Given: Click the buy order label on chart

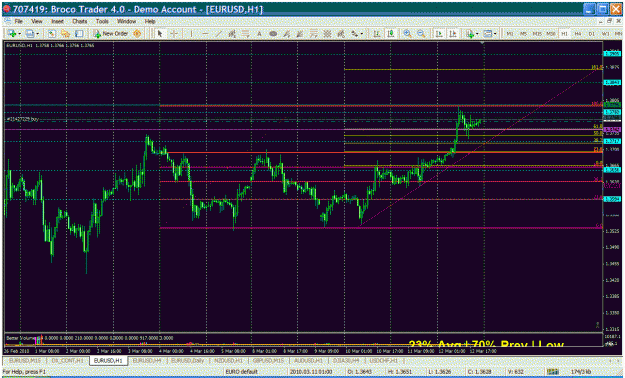Looking at the screenshot, I should [23, 119].
